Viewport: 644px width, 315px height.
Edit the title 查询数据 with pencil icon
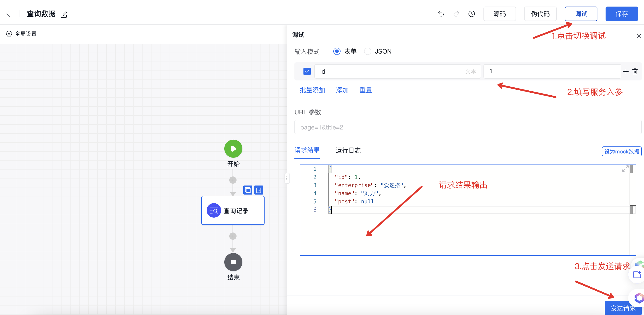pos(64,14)
